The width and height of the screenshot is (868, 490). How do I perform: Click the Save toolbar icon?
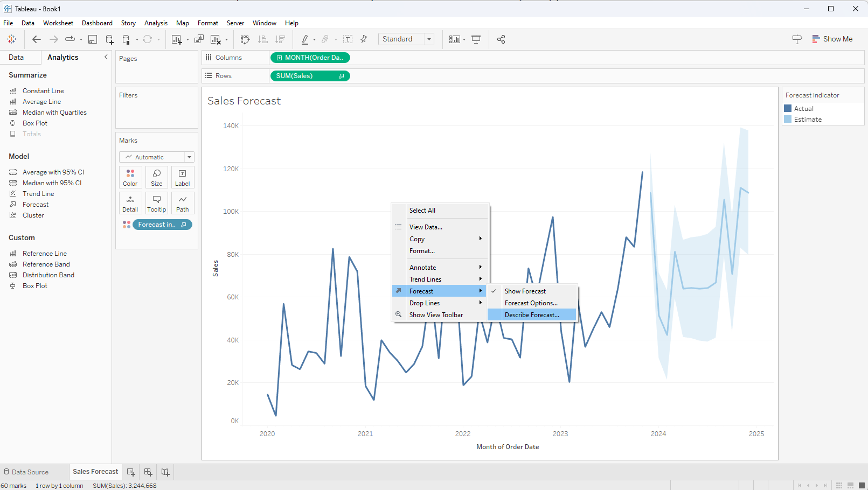tap(93, 39)
